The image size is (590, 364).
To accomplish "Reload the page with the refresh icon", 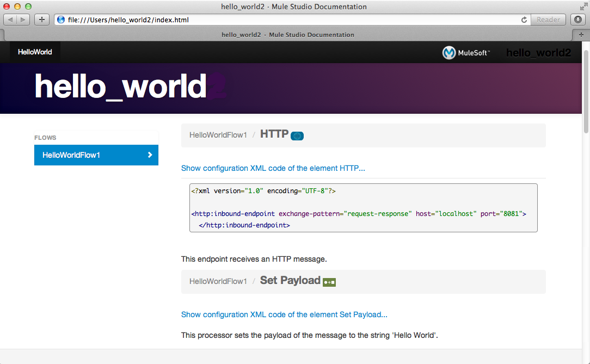I will tap(524, 20).
